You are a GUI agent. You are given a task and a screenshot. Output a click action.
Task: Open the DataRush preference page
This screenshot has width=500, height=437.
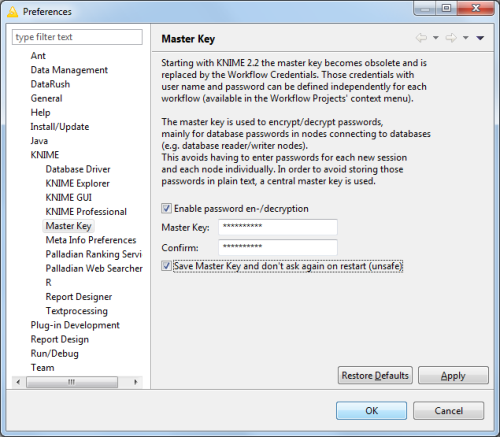pyautogui.click(x=50, y=84)
